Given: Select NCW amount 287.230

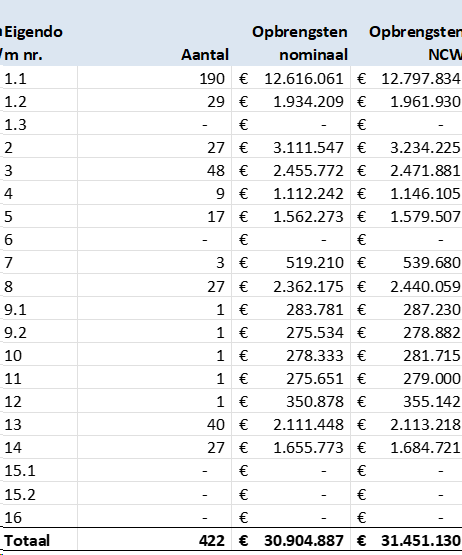Looking at the screenshot, I should [x=432, y=310].
